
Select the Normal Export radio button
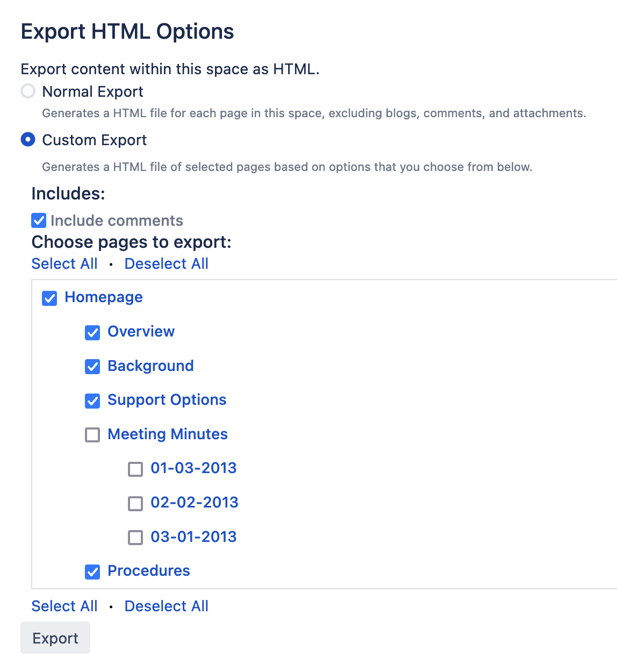pyautogui.click(x=28, y=91)
